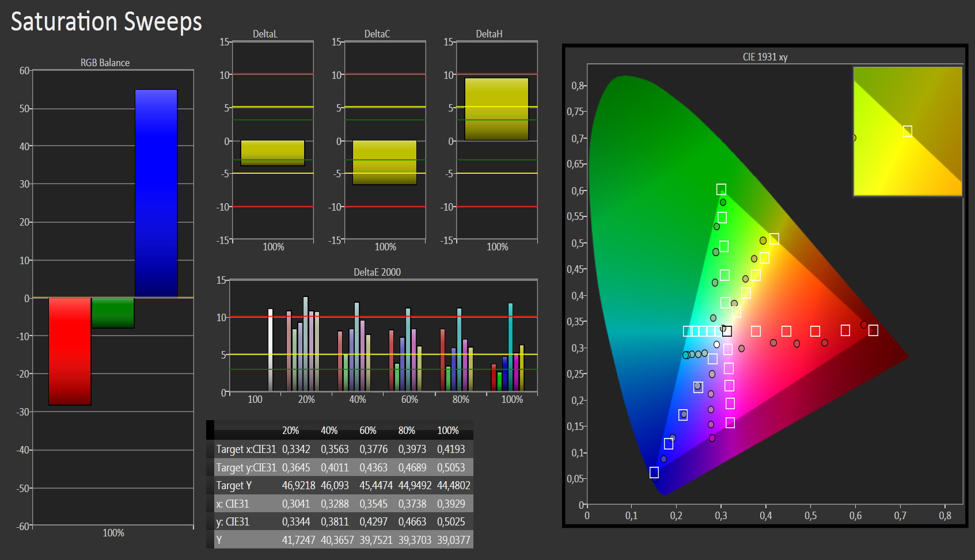This screenshot has height=560, width=975.
Task: Click the table cell reading 41,7247
Action: [298, 540]
